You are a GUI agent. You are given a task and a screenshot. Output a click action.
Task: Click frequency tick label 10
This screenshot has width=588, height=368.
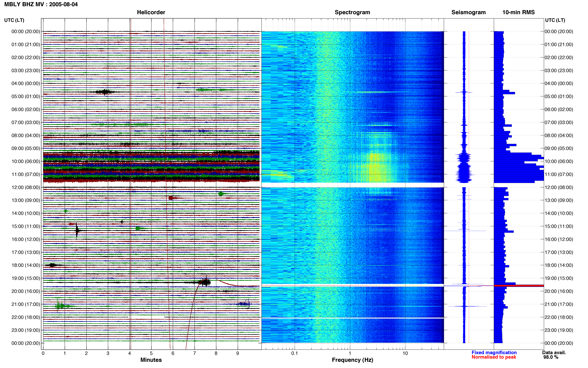(x=405, y=353)
